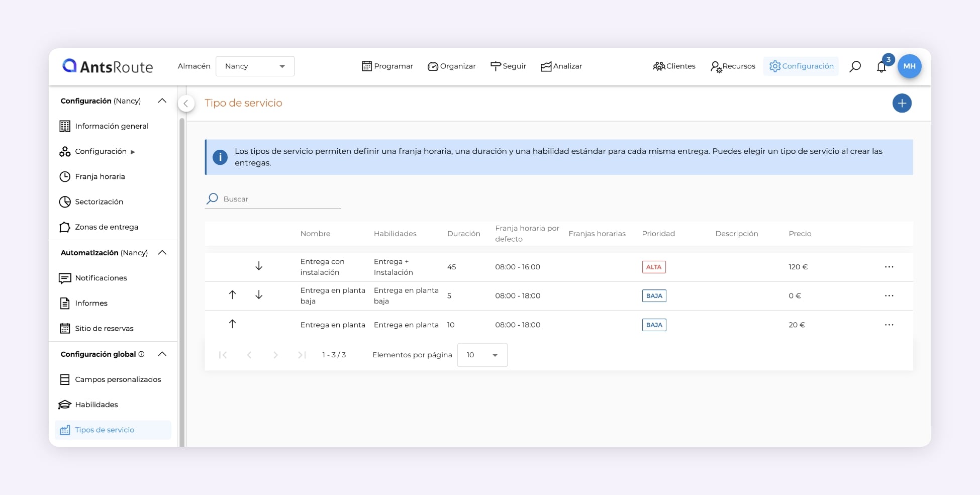The height and width of the screenshot is (495, 980).
Task: Click the blue plus add service button
Action: (x=902, y=103)
